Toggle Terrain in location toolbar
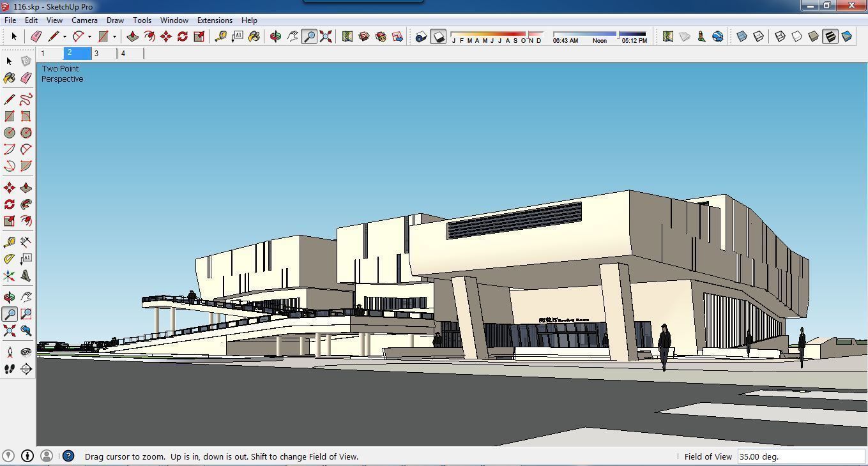Viewport: 868px width, 466px height. tap(685, 36)
